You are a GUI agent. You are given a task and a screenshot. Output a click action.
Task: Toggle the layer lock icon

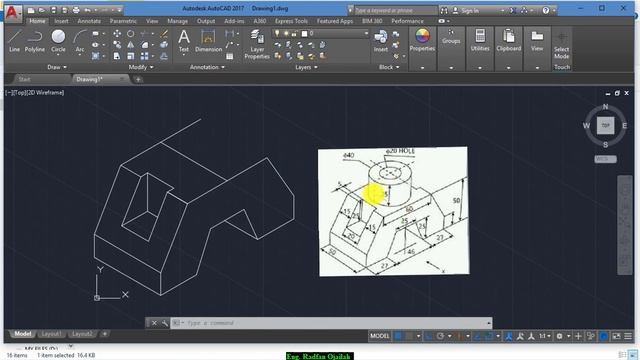pos(294,33)
